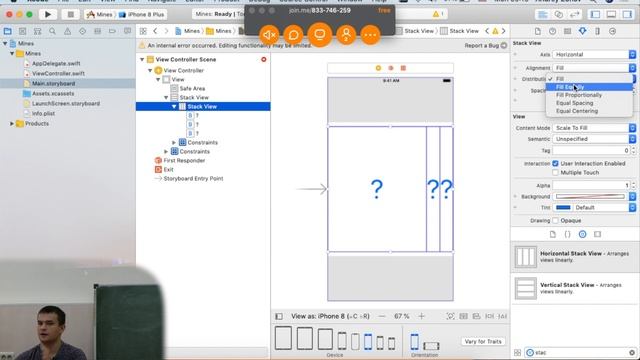The height and width of the screenshot is (360, 640).
Task: Toggle document outline at canvas bottom
Action: tap(279, 316)
